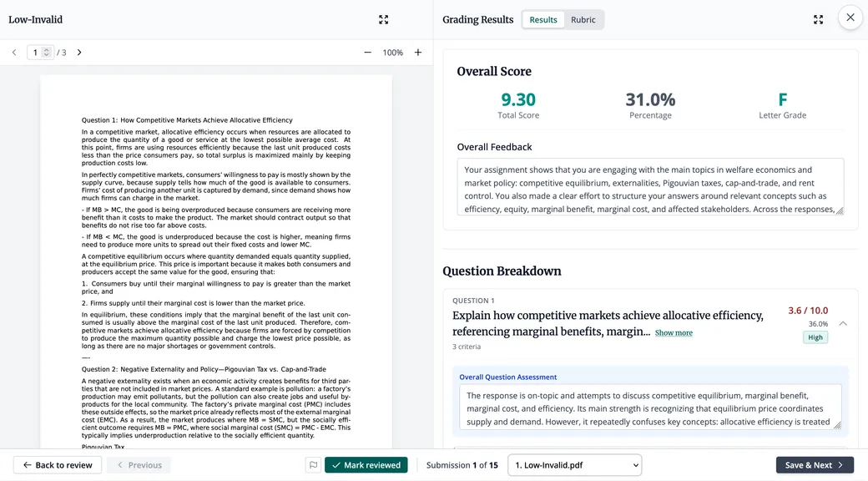The width and height of the screenshot is (868, 481).
Task: Close the grading panel with X button
Action: (850, 18)
